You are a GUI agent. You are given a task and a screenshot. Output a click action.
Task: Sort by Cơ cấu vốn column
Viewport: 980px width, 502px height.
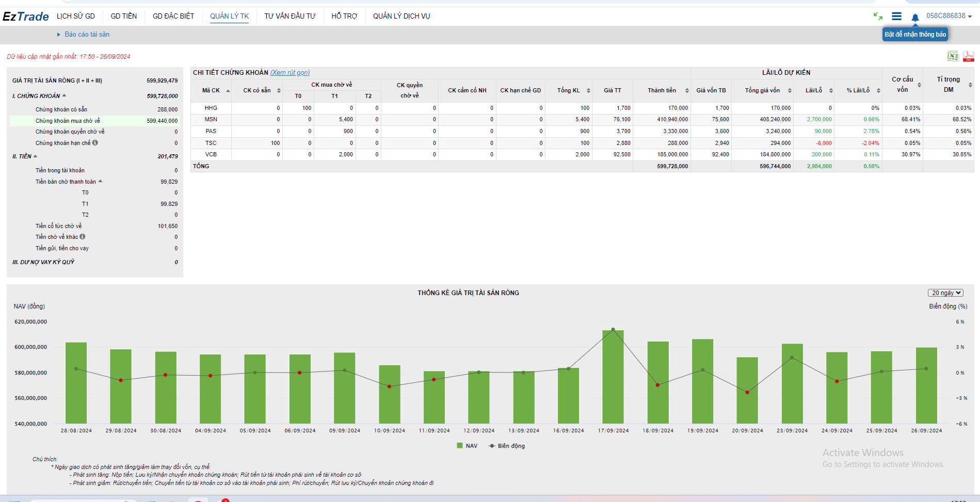pyautogui.click(x=919, y=85)
